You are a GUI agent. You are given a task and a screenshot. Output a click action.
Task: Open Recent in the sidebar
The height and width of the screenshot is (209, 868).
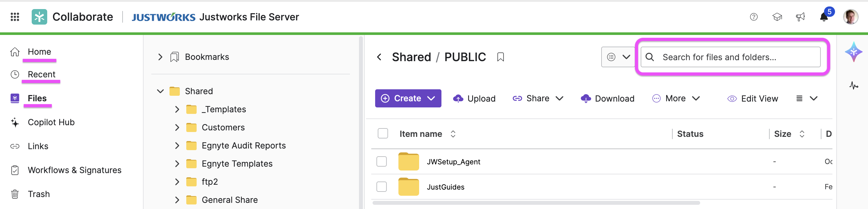41,74
